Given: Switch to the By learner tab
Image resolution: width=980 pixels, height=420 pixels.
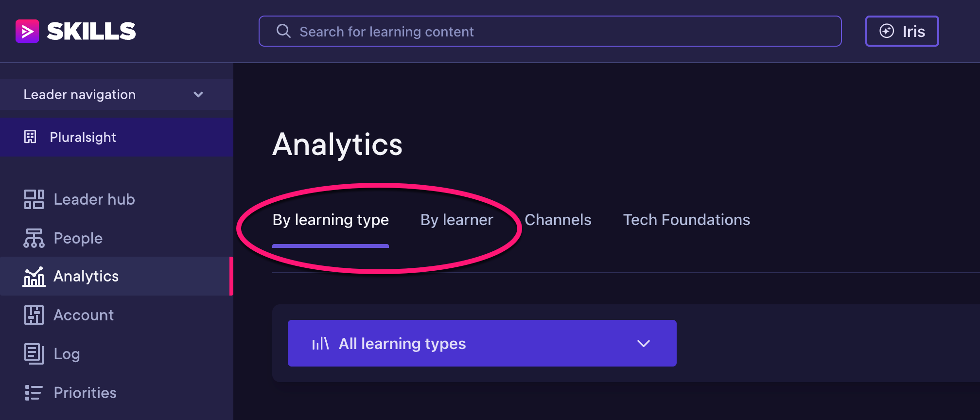Looking at the screenshot, I should 456,220.
